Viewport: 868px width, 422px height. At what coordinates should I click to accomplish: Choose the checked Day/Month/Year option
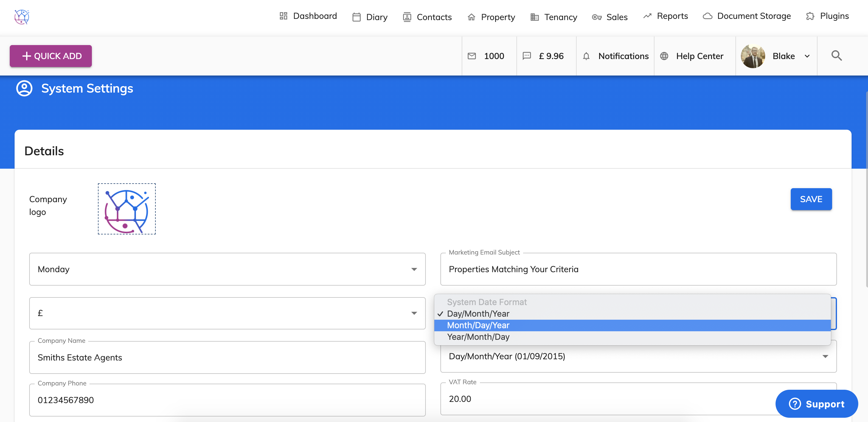(x=478, y=314)
